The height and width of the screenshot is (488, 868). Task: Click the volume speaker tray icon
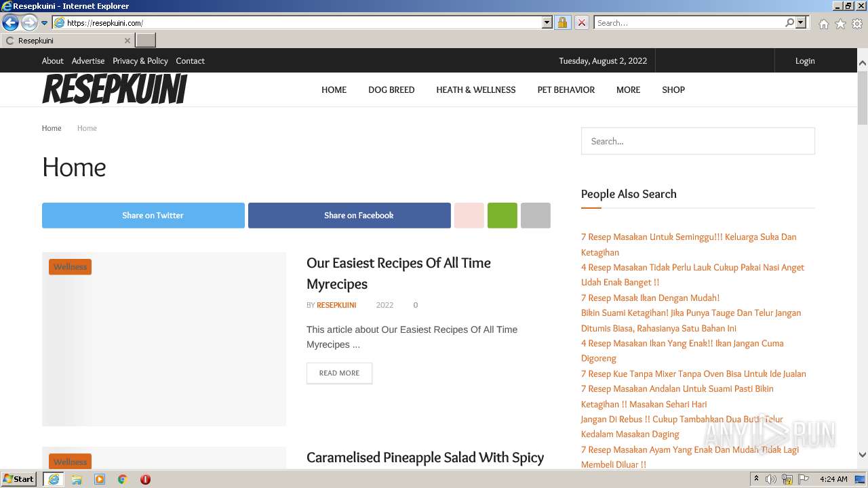771,479
